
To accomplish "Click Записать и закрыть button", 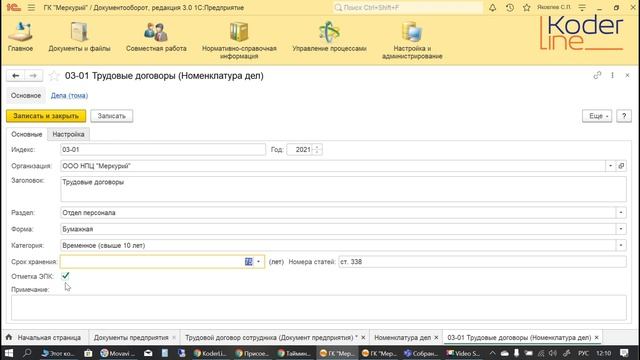I will 46,116.
